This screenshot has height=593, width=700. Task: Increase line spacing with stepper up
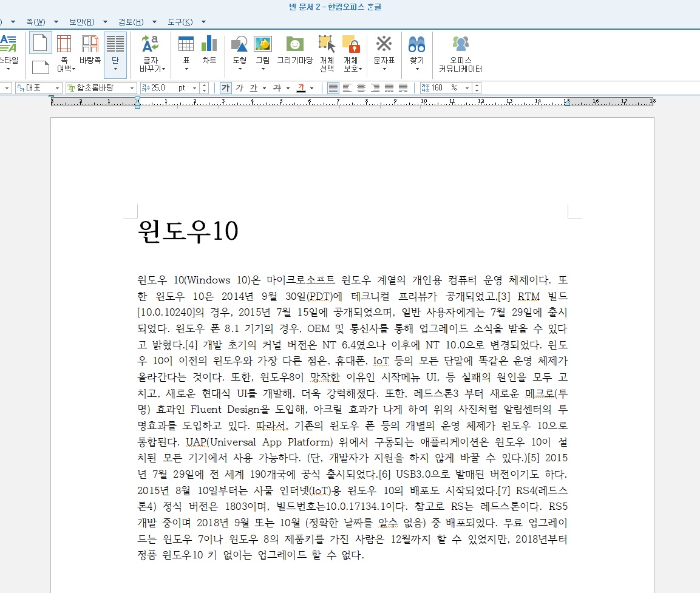tap(477, 86)
